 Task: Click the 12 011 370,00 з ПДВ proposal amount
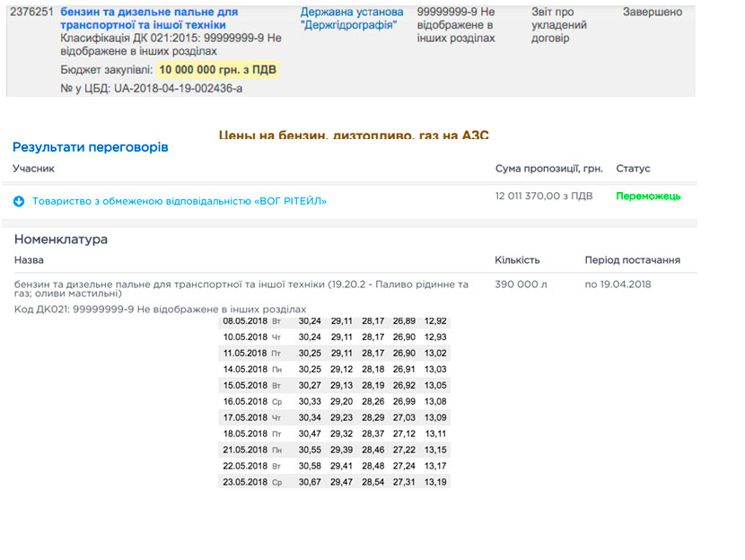pyautogui.click(x=542, y=196)
